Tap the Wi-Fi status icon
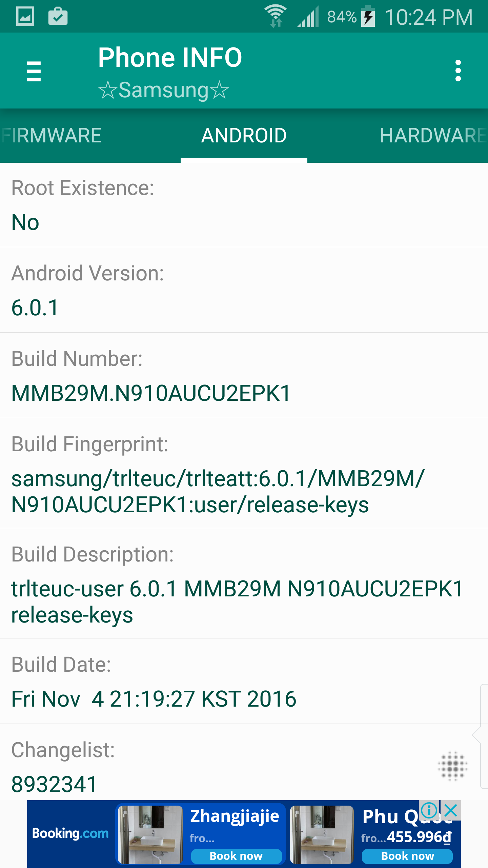The image size is (488, 868). point(276,16)
